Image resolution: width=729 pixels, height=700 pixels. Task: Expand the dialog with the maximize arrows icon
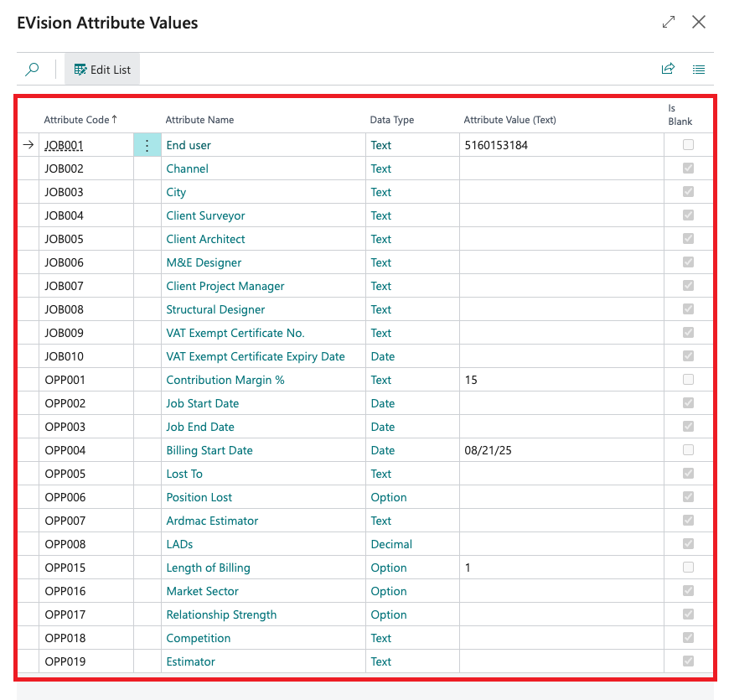(x=669, y=23)
